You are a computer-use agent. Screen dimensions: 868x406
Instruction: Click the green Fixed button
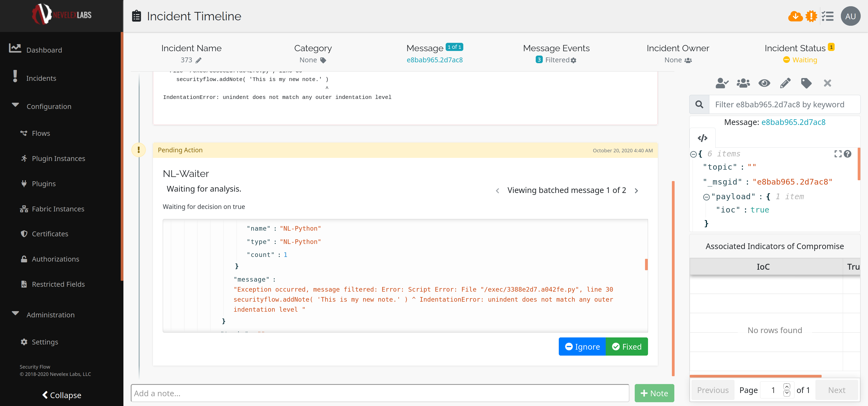click(626, 346)
